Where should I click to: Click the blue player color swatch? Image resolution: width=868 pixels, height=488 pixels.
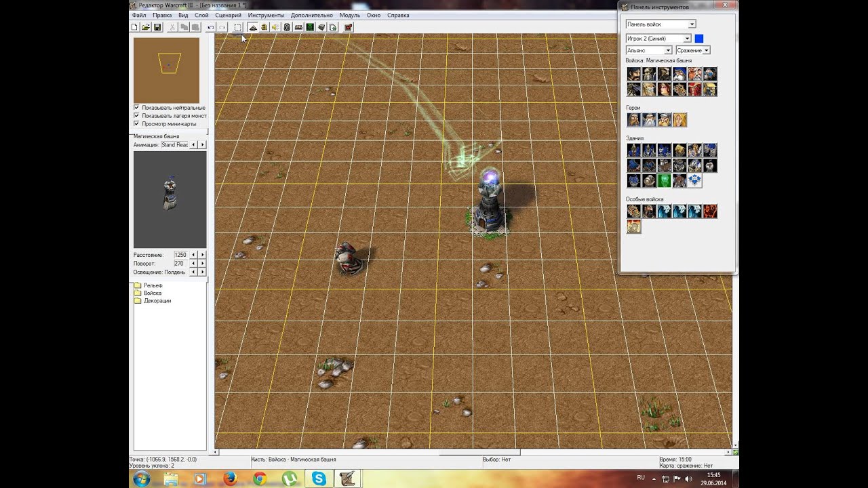point(699,39)
